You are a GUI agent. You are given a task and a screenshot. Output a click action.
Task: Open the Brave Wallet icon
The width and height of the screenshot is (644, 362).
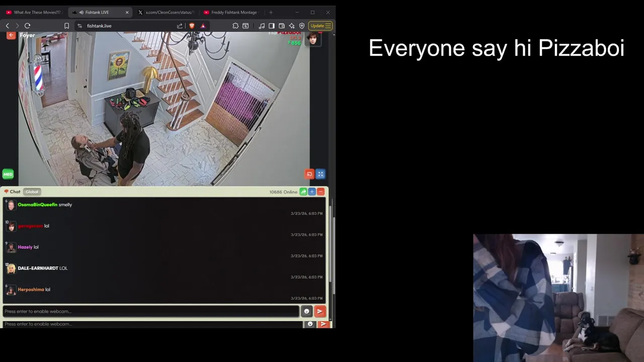282,26
